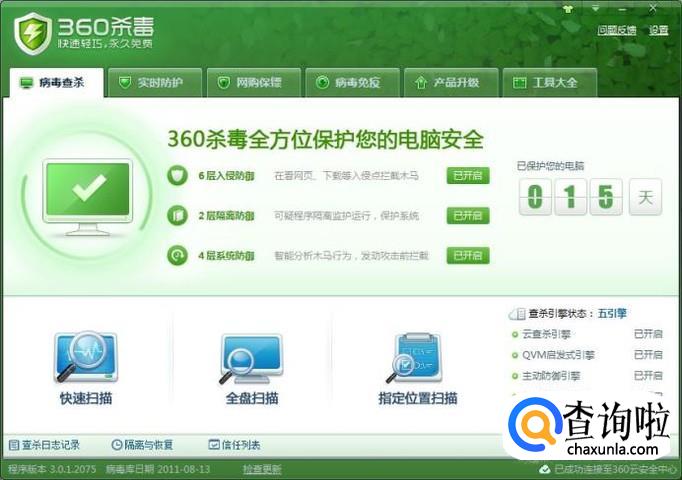Viewport: 682px width, 480px height.
Task: Click the skin change shirt icon
Action: click(568, 9)
